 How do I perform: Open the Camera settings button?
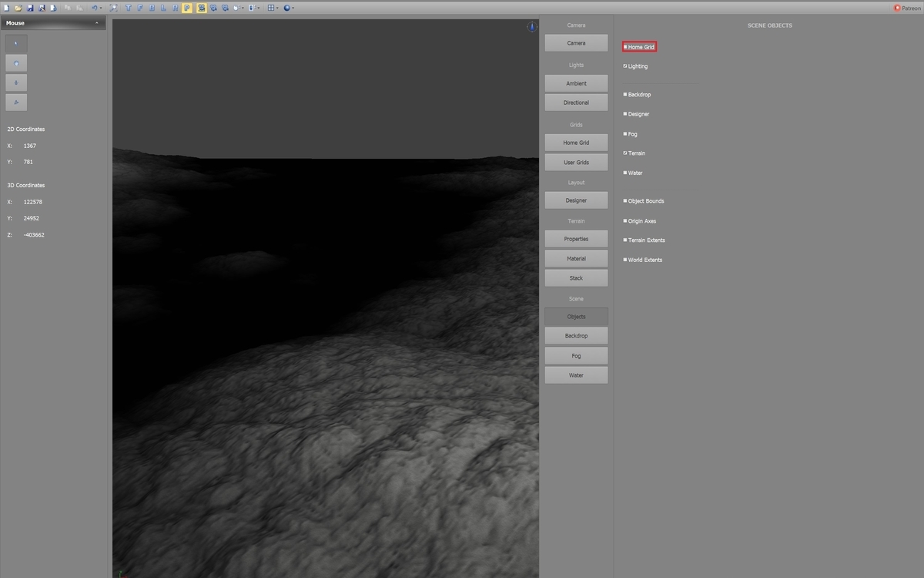(x=576, y=43)
